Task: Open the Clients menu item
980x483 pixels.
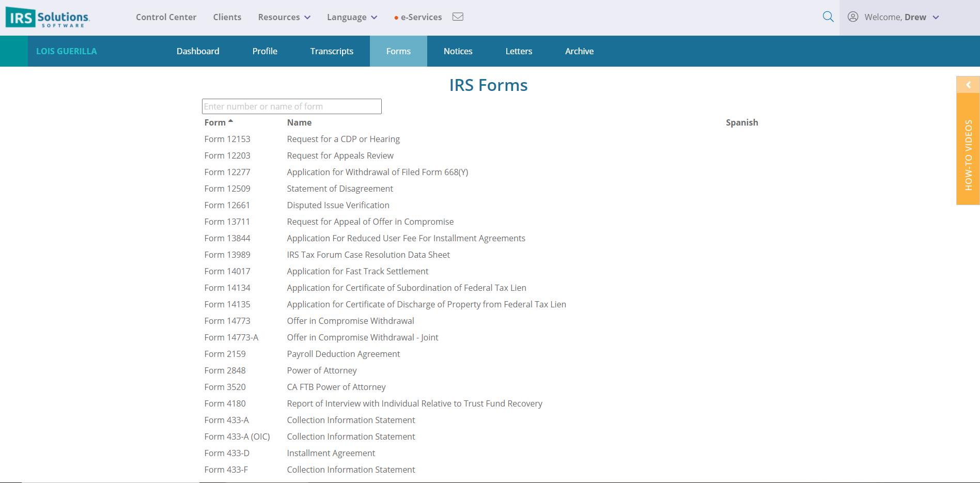Action: (x=227, y=17)
